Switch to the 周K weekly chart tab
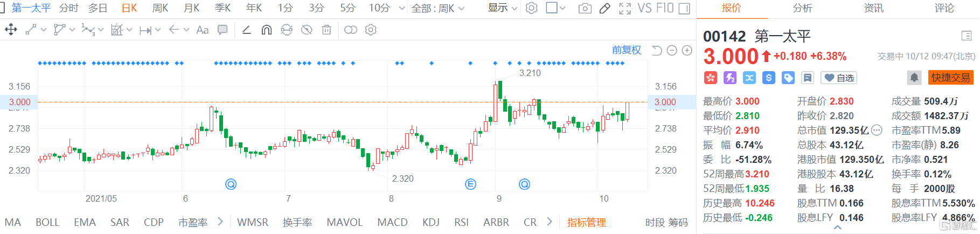This screenshot has height=234, width=980. point(160,8)
